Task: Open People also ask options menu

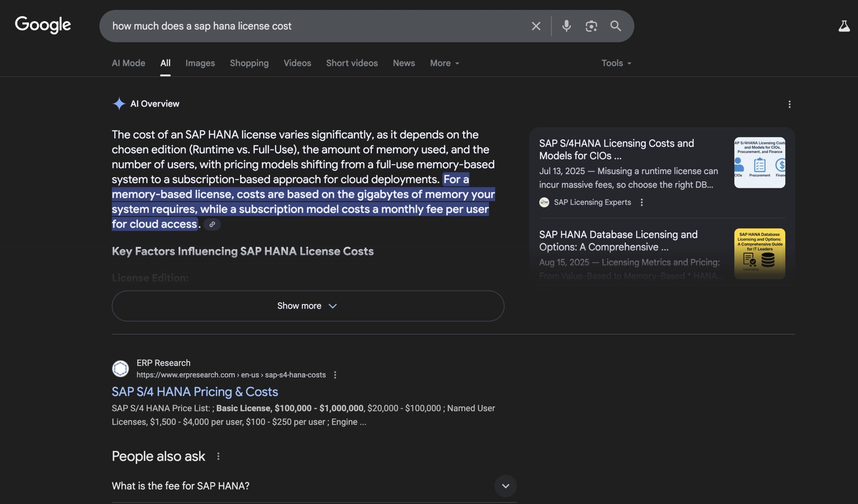Action: [x=218, y=456]
